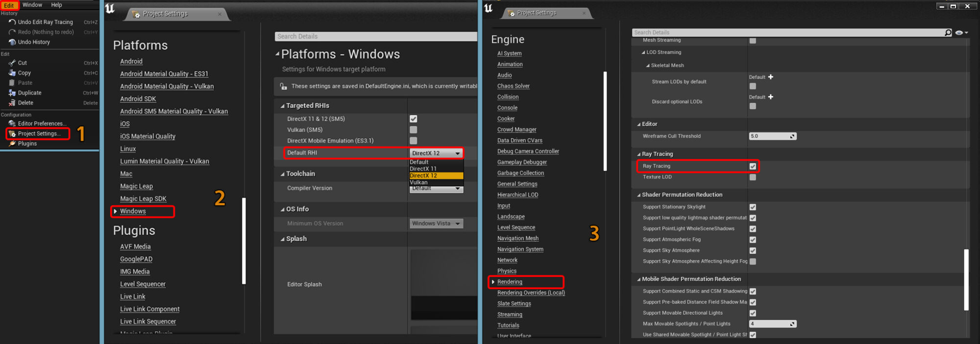Viewport: 980px width, 344px height.
Task: Toggle the Ray Tracing checkbox
Action: tap(753, 167)
